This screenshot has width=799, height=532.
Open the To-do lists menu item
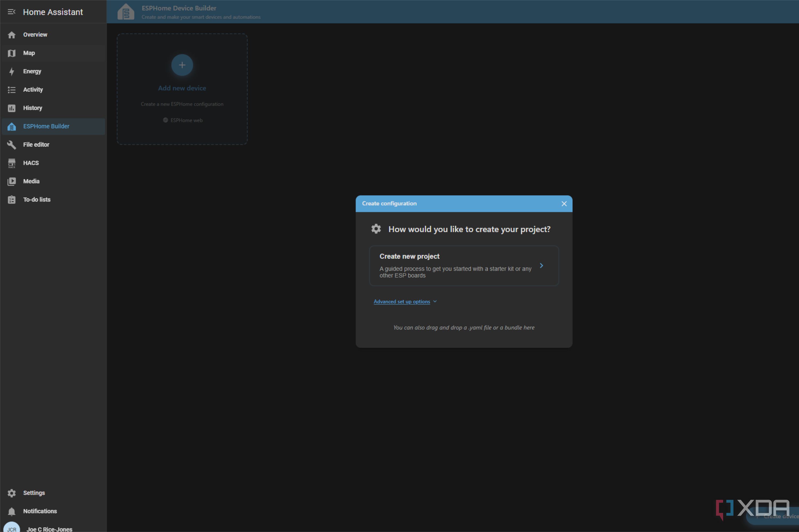point(53,199)
